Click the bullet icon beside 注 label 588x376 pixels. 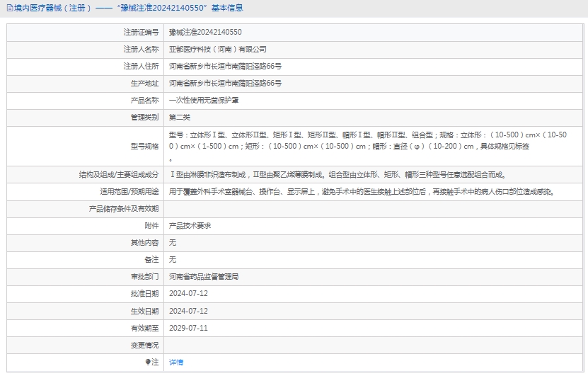pos(148,362)
